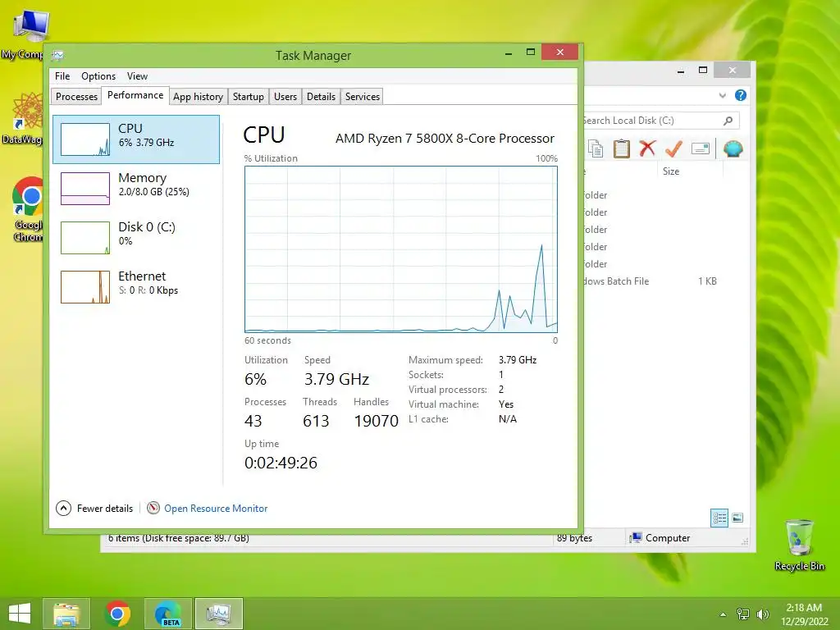Switch to the Services tab
The image size is (840, 630).
[x=362, y=97]
